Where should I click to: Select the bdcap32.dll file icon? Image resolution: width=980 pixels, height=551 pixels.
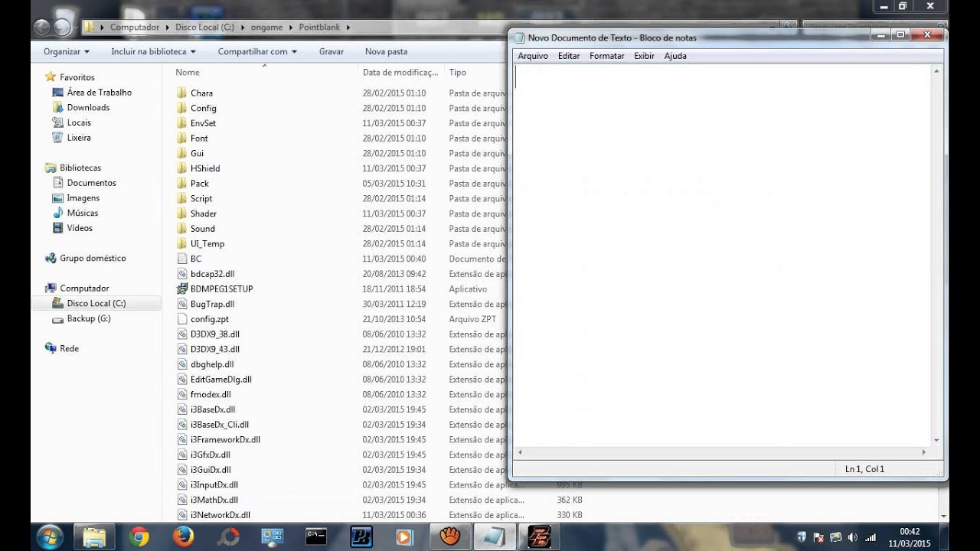click(x=182, y=274)
